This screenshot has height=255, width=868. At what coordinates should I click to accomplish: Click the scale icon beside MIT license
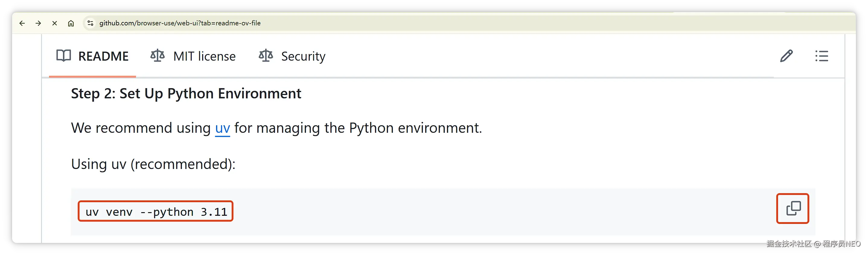tap(157, 56)
